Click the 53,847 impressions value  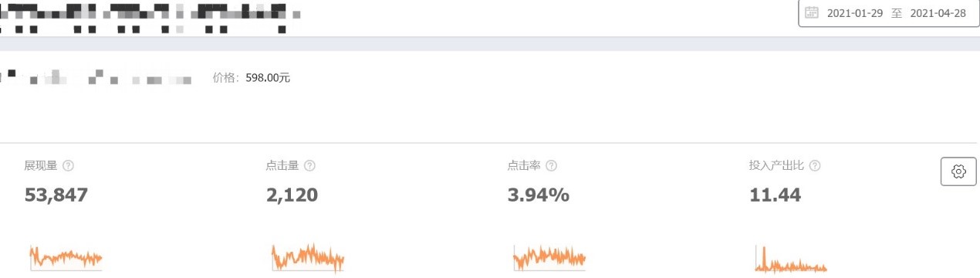pyautogui.click(x=56, y=195)
